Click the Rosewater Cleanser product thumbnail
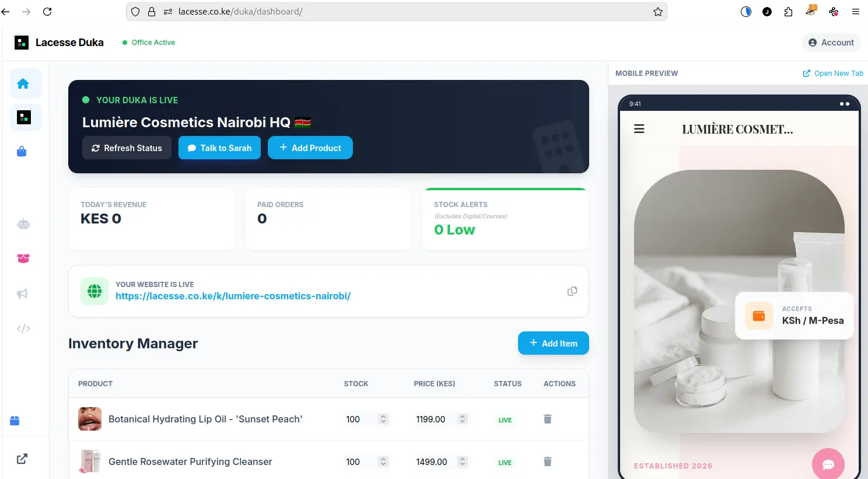This screenshot has height=479, width=868. tap(90, 461)
